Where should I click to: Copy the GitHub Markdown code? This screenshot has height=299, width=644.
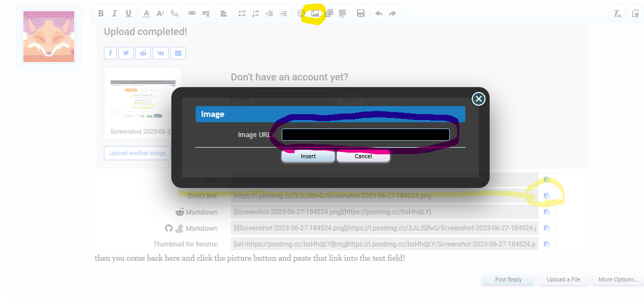(x=546, y=228)
